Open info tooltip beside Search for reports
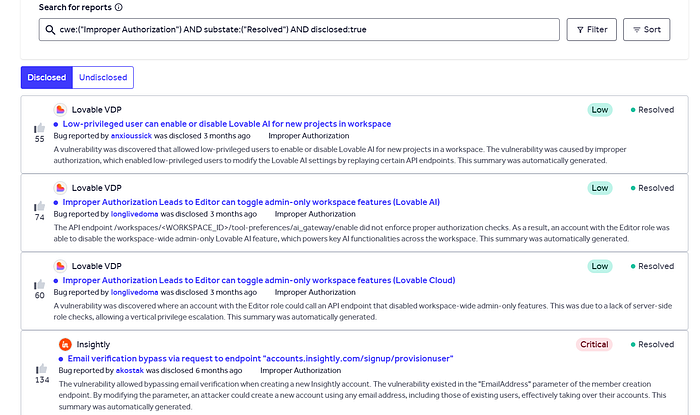The height and width of the screenshot is (415, 700). tap(119, 7)
